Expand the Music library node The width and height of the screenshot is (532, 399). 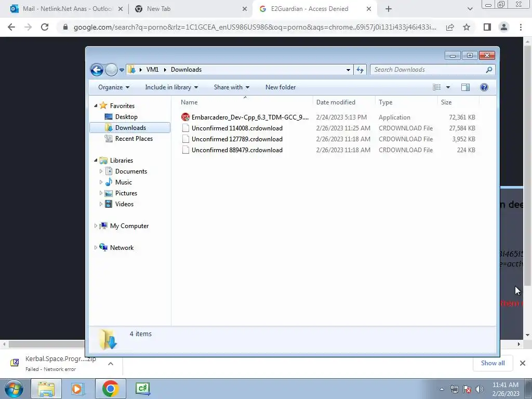pyautogui.click(x=101, y=182)
